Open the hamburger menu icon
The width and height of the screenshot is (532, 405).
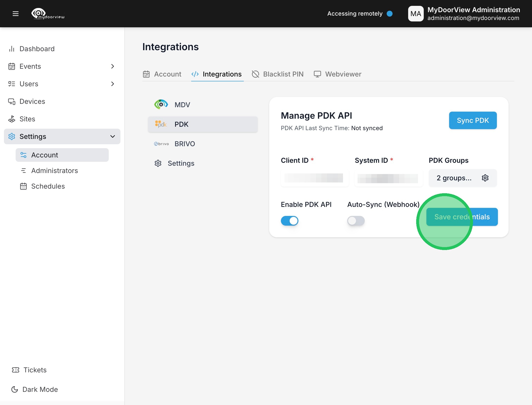pos(16,14)
